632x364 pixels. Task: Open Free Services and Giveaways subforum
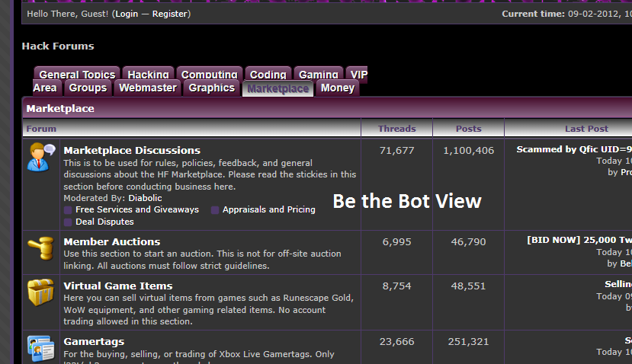pos(137,209)
